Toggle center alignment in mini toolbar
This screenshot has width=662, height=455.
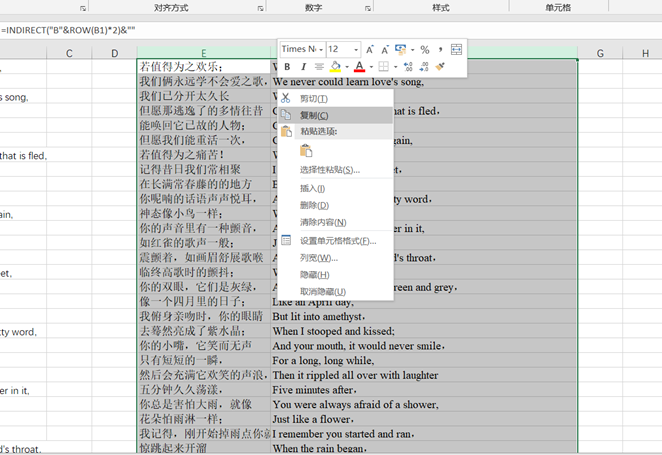[x=319, y=67]
